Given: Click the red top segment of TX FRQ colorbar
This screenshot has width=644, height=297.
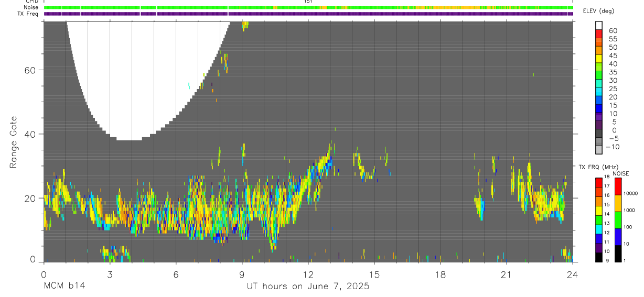Looking at the screenshot, I should pyautogui.click(x=599, y=183).
